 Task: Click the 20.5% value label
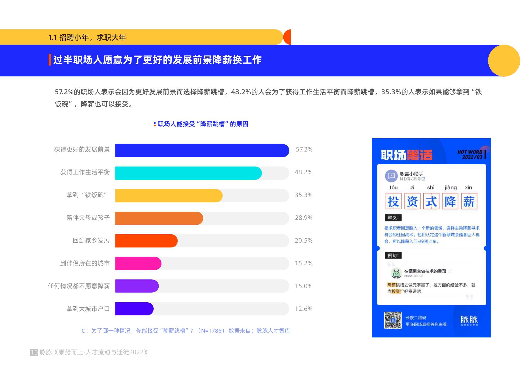pos(303,241)
